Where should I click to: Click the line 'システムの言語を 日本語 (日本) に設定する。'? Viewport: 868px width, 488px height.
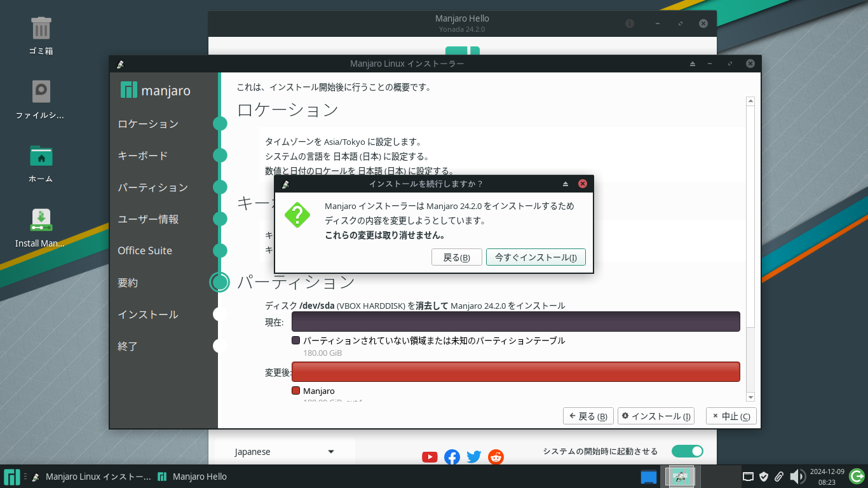tap(347, 156)
